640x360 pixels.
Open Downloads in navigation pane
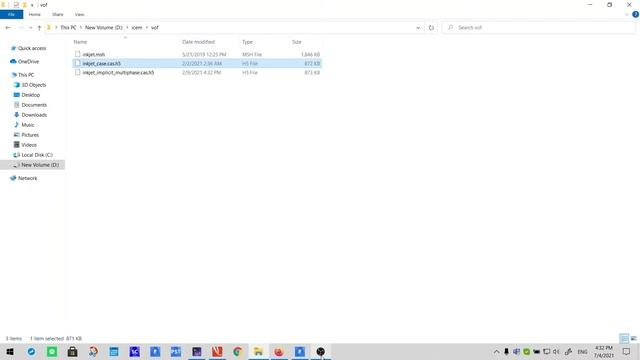pyautogui.click(x=34, y=115)
